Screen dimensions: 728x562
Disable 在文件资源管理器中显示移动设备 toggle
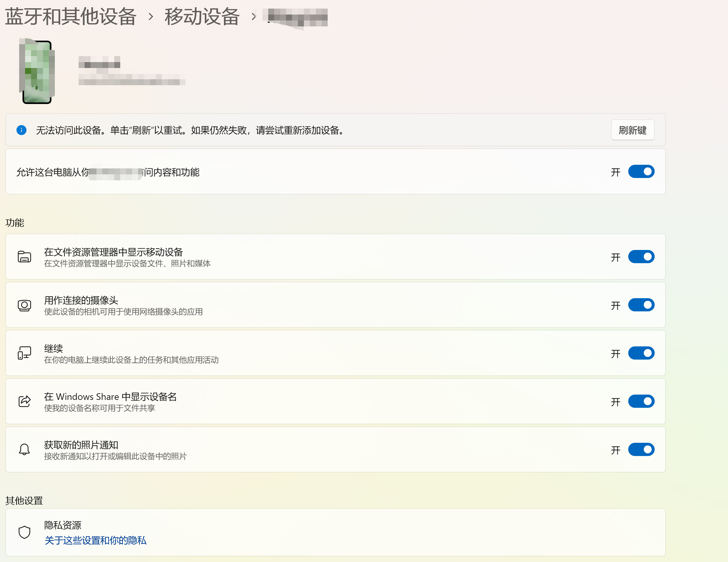point(641,257)
